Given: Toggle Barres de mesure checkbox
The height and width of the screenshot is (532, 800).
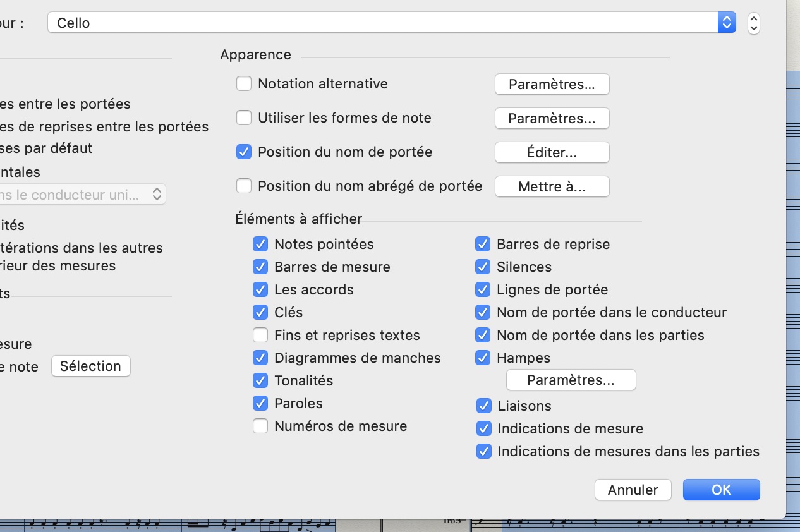Looking at the screenshot, I should [x=260, y=267].
